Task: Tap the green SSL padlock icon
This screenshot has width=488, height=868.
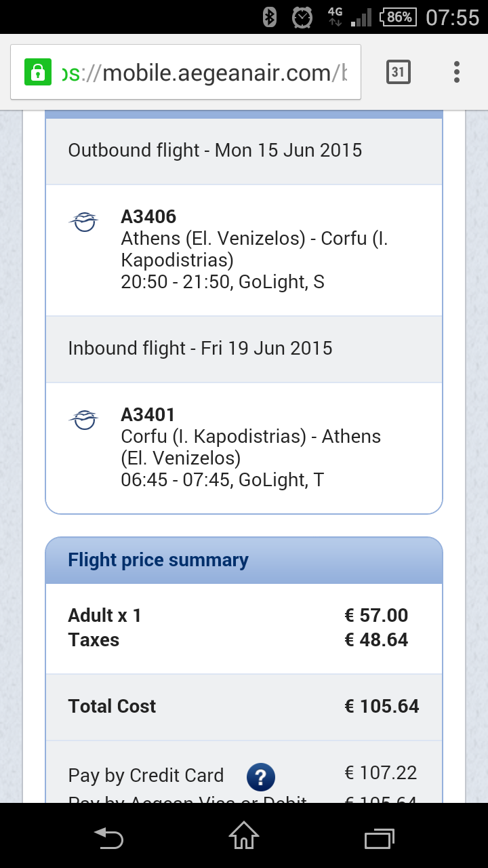Action: 38,72
